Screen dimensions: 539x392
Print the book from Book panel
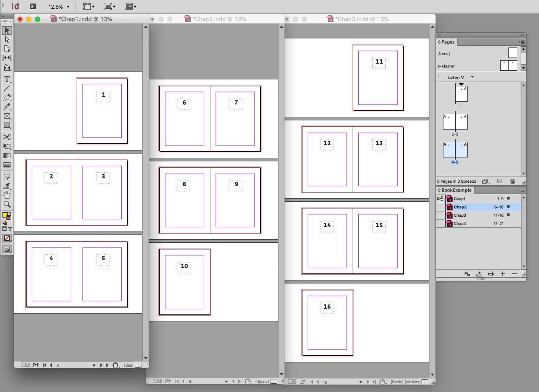tap(491, 274)
